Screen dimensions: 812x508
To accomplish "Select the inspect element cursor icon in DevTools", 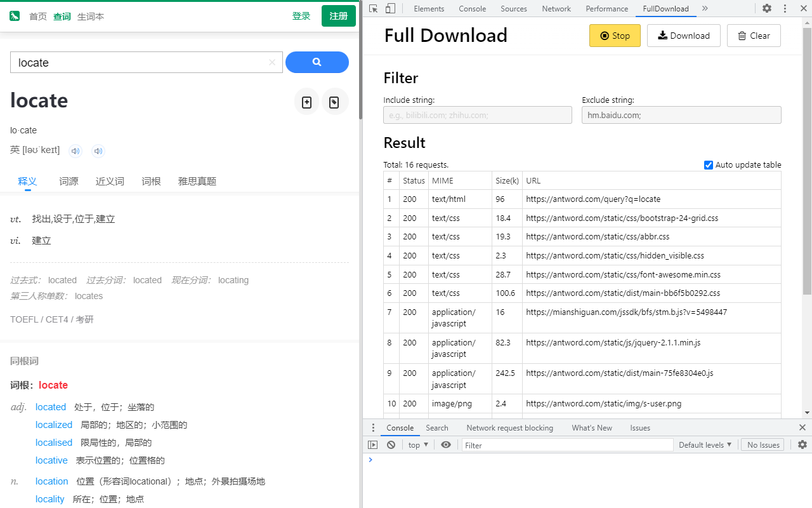I will [x=374, y=8].
